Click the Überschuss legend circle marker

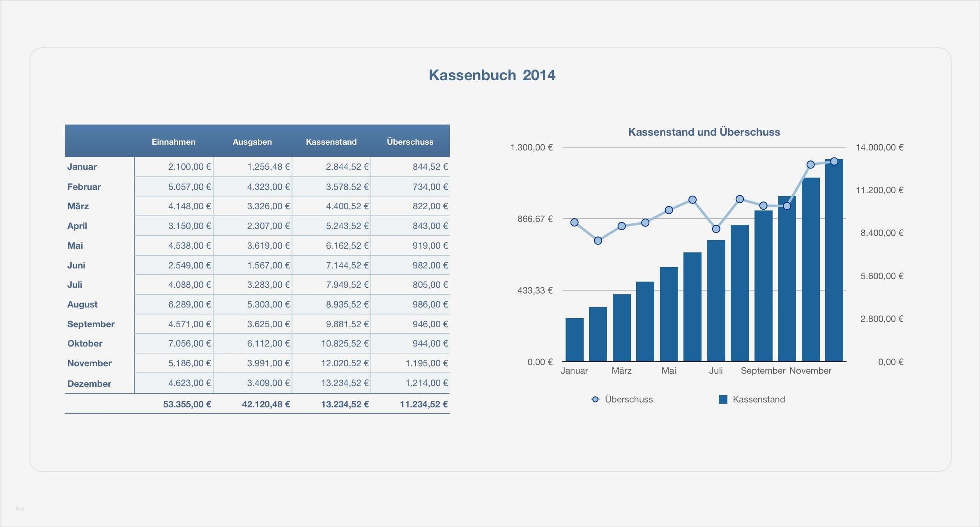click(595, 399)
